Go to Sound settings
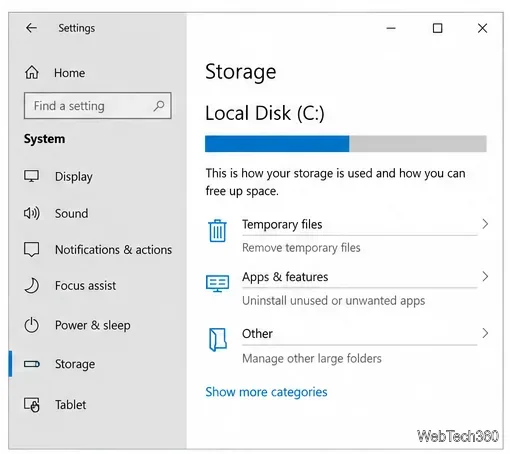510x454 pixels. click(72, 213)
